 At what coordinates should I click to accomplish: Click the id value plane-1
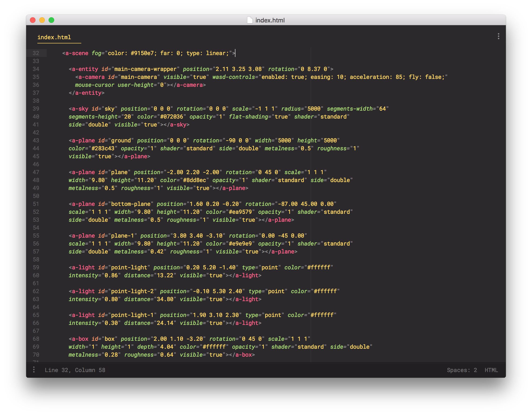click(123, 236)
